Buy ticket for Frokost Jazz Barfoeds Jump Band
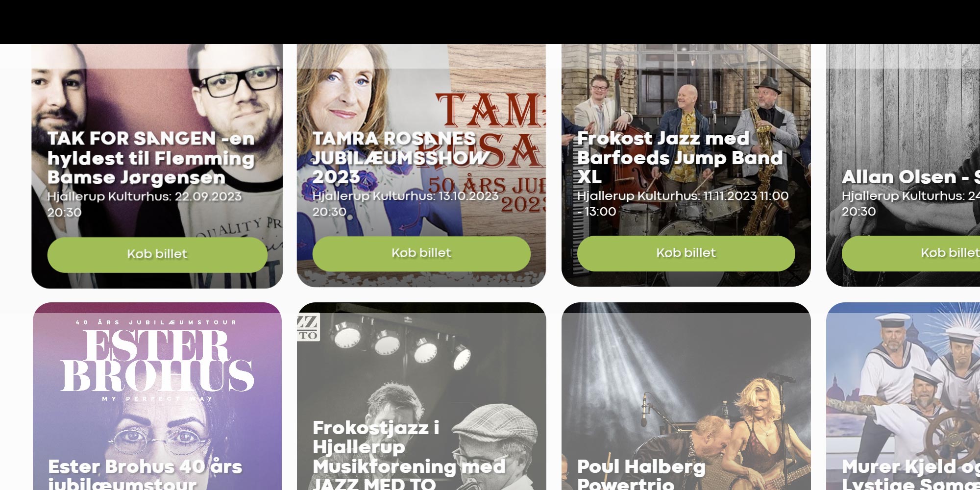Image resolution: width=980 pixels, height=490 pixels. (686, 253)
